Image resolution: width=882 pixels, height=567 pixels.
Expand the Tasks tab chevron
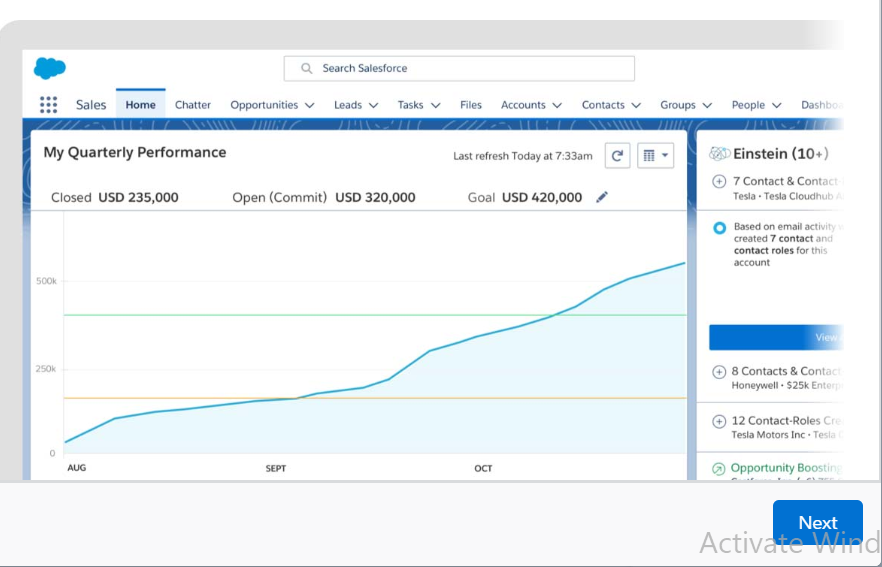coord(435,105)
